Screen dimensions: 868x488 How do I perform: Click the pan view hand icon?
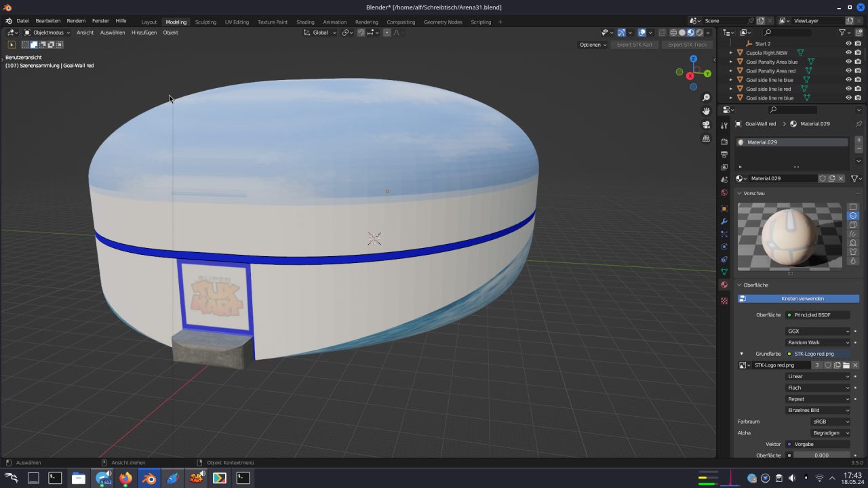706,111
